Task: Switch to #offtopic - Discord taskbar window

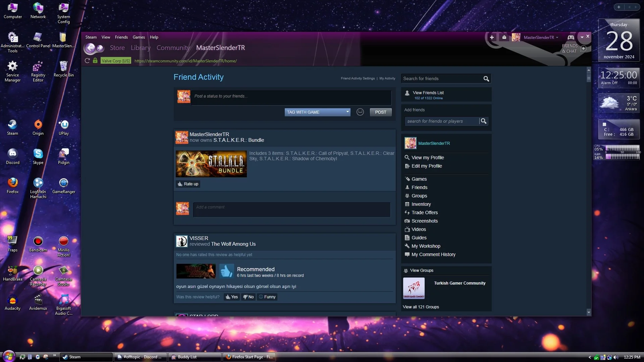Action: pyautogui.click(x=140, y=357)
